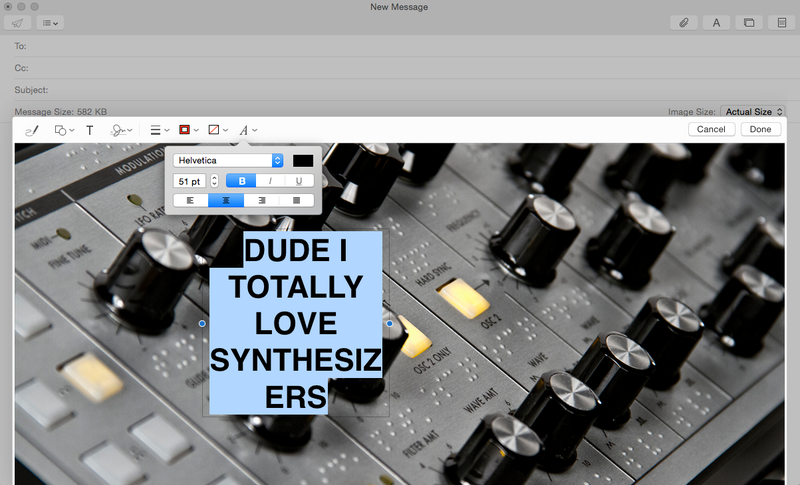Image resolution: width=800 pixels, height=485 pixels.
Task: Send the message with paper plane icon
Action: point(17,23)
